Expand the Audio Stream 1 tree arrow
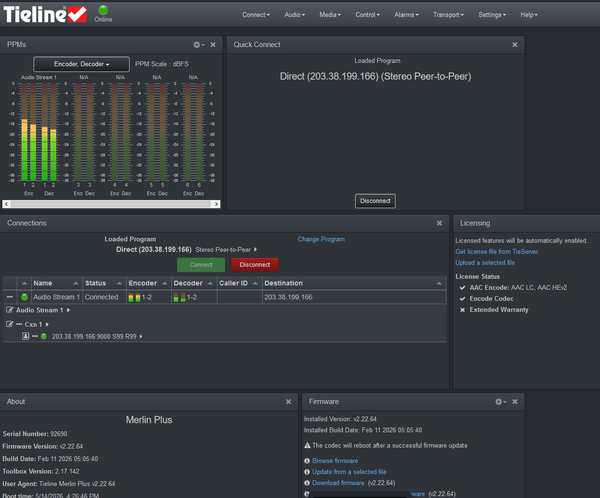 [x=68, y=310]
